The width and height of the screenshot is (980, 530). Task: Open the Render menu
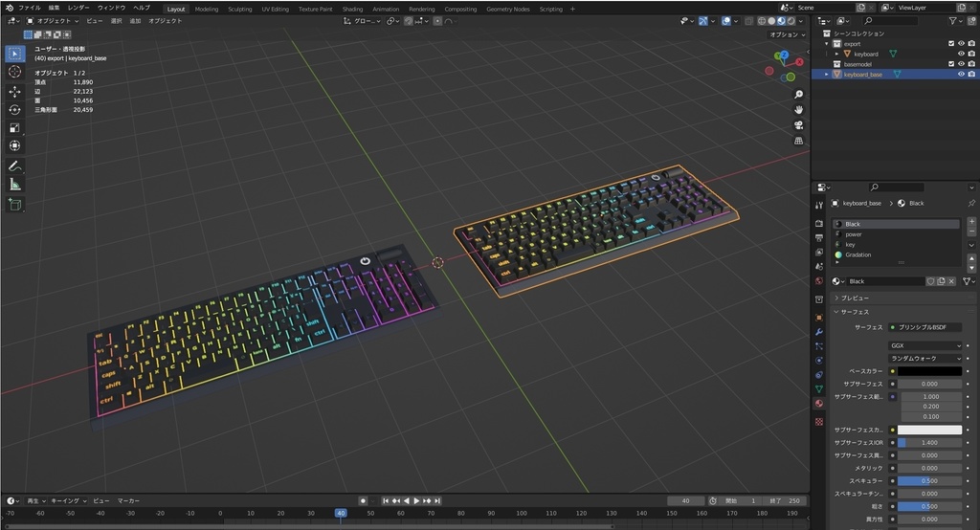(x=78, y=8)
